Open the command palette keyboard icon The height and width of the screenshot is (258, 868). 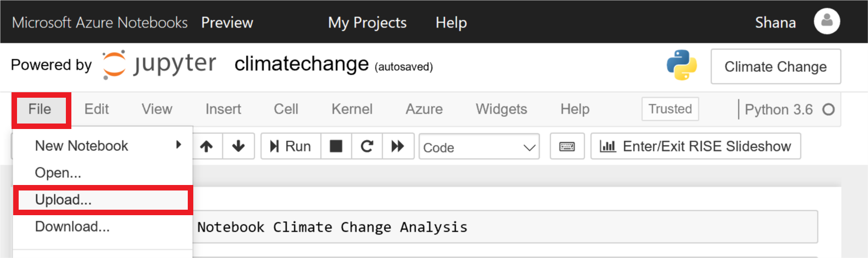tap(567, 147)
